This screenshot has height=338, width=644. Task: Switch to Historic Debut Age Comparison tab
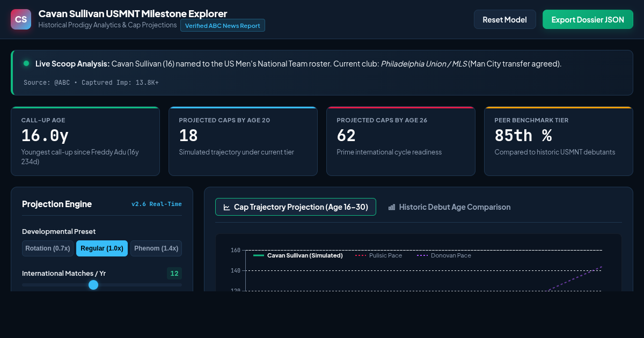pyautogui.click(x=449, y=207)
